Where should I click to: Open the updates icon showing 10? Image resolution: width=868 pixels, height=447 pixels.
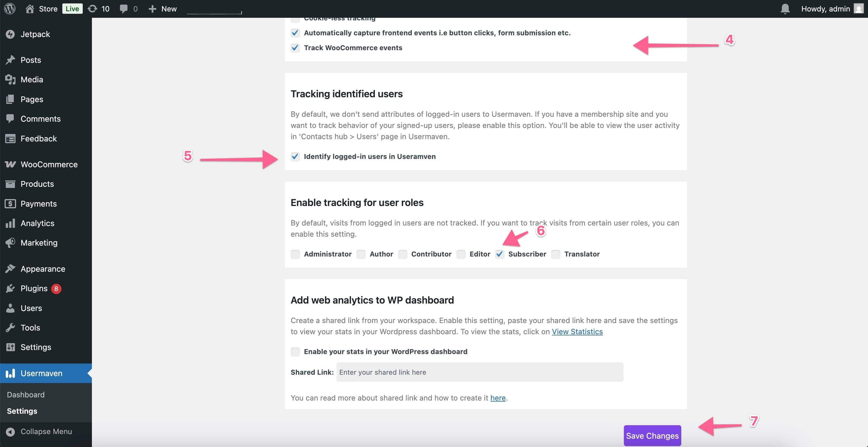point(92,9)
